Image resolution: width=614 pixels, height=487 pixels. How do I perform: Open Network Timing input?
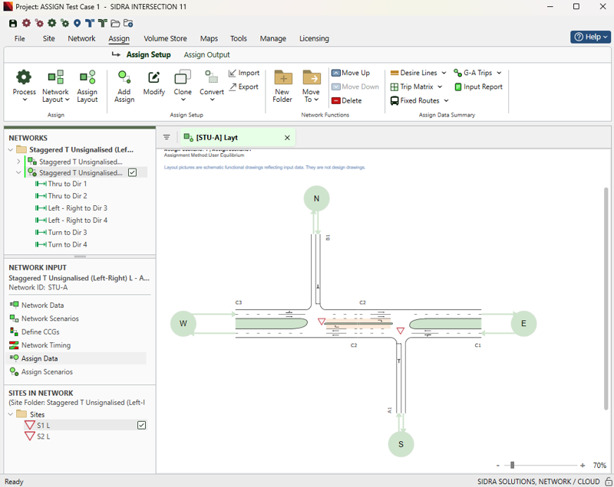pyautogui.click(x=40, y=345)
